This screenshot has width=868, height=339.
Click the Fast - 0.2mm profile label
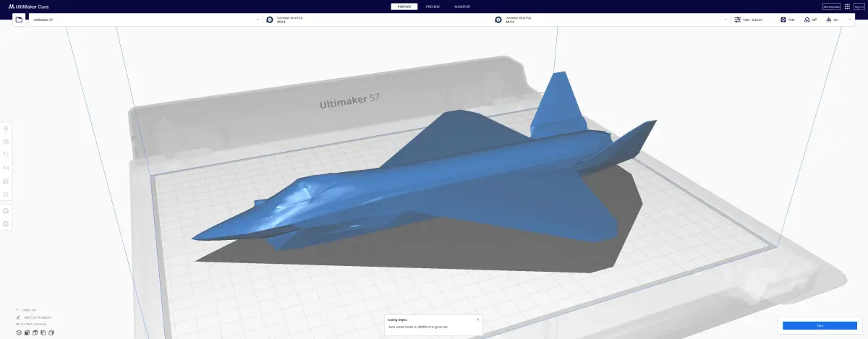point(753,20)
